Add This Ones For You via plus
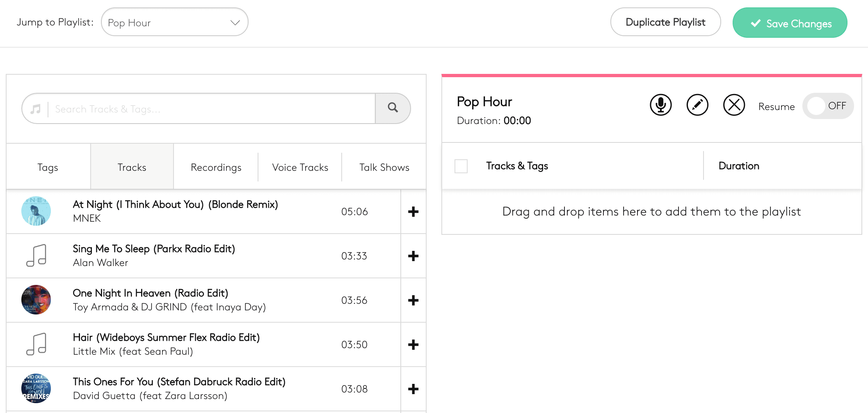Image resolution: width=868 pixels, height=413 pixels. pyautogui.click(x=413, y=389)
